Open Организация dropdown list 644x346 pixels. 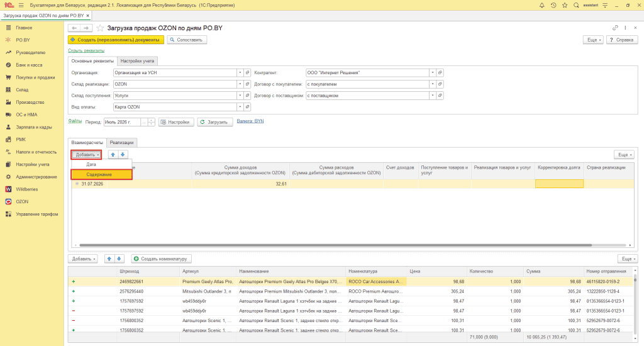[240, 73]
